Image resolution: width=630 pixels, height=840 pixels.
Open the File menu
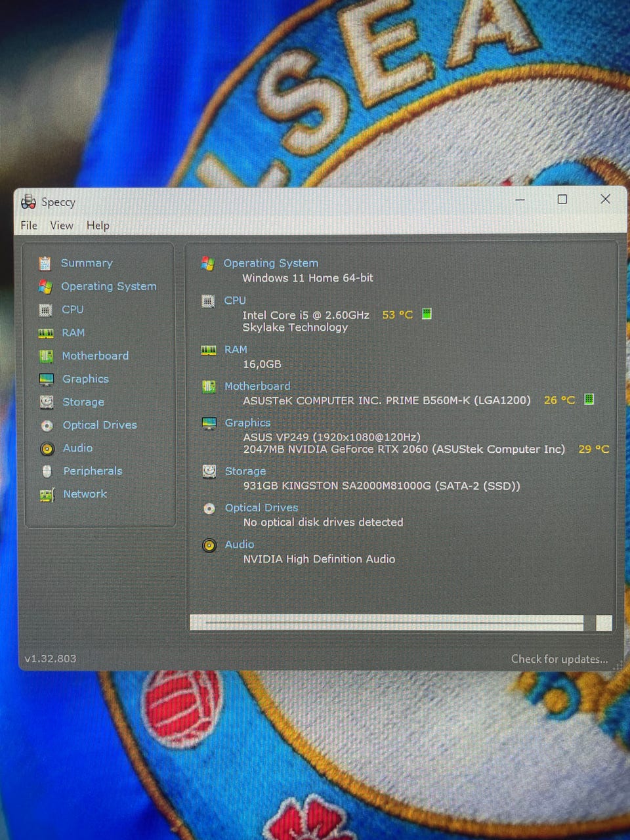pyautogui.click(x=29, y=225)
